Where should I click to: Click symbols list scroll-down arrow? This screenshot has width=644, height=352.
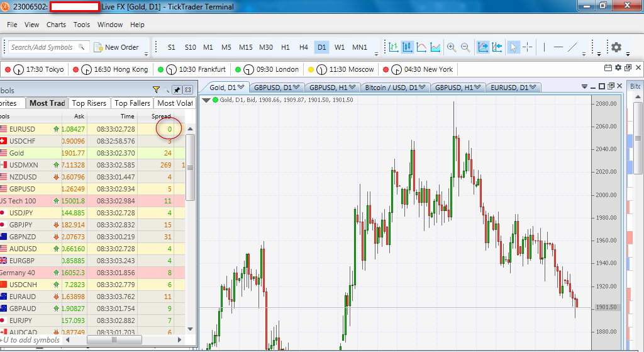tap(190, 329)
